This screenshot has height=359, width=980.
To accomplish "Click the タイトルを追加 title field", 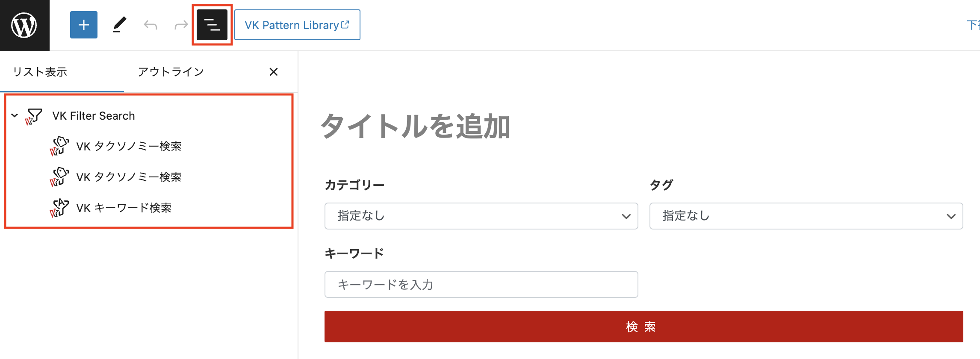I will [416, 127].
